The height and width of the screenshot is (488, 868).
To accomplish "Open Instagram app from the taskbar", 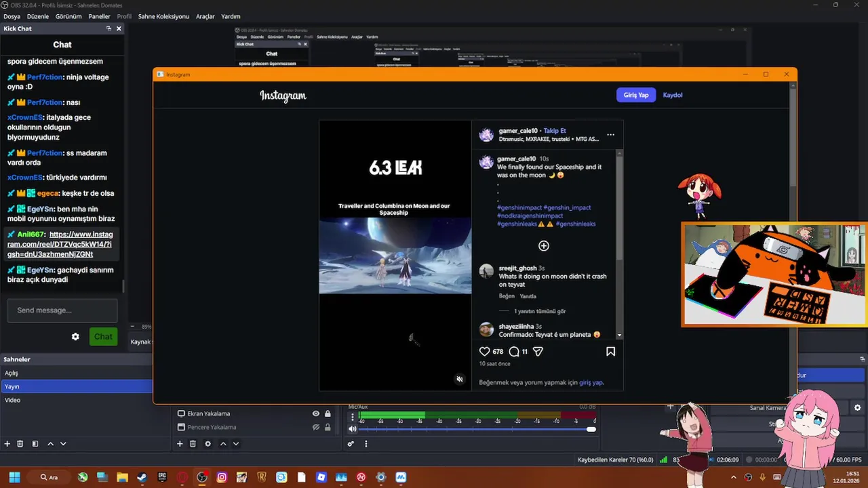I will (222, 477).
